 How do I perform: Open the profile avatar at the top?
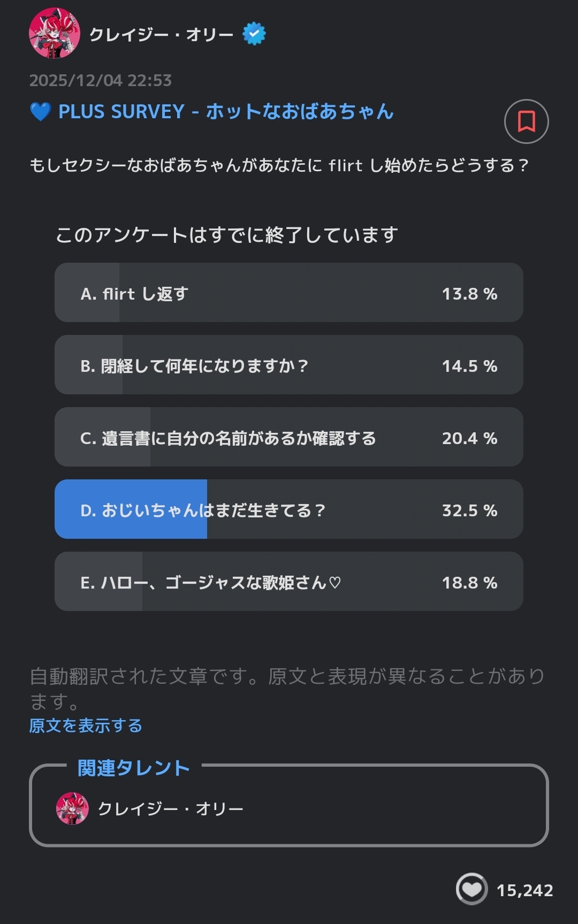(55, 33)
